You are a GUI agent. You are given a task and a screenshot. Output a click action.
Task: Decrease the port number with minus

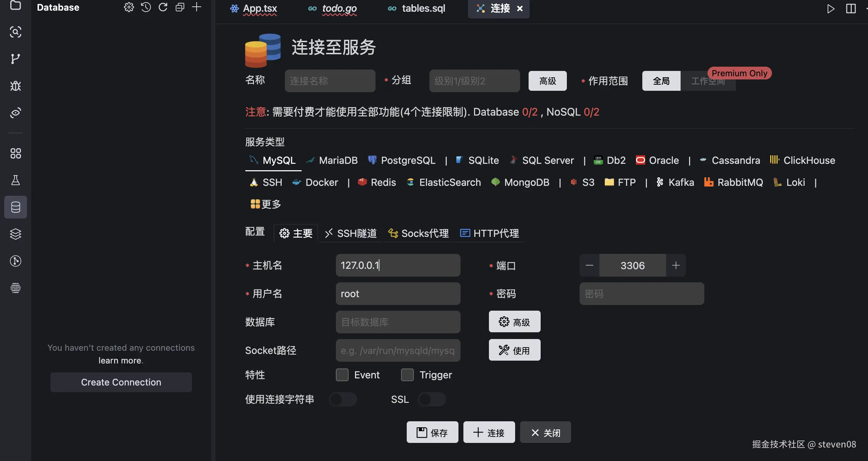point(590,265)
